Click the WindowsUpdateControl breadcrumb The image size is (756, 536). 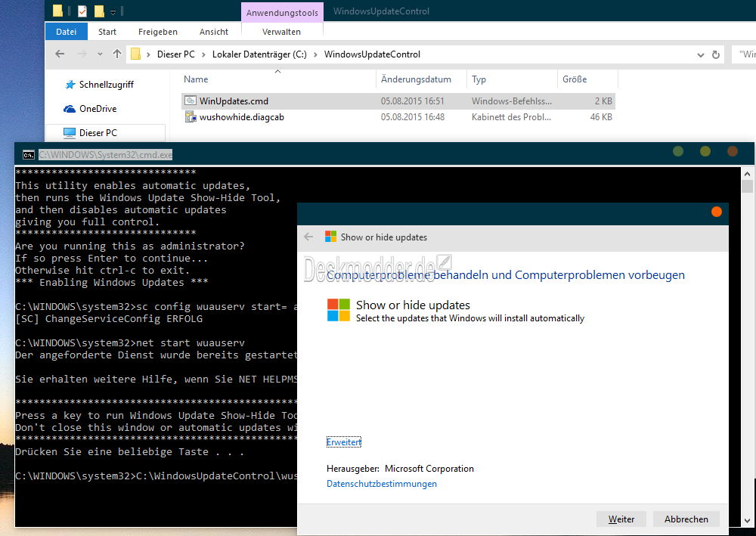372,54
